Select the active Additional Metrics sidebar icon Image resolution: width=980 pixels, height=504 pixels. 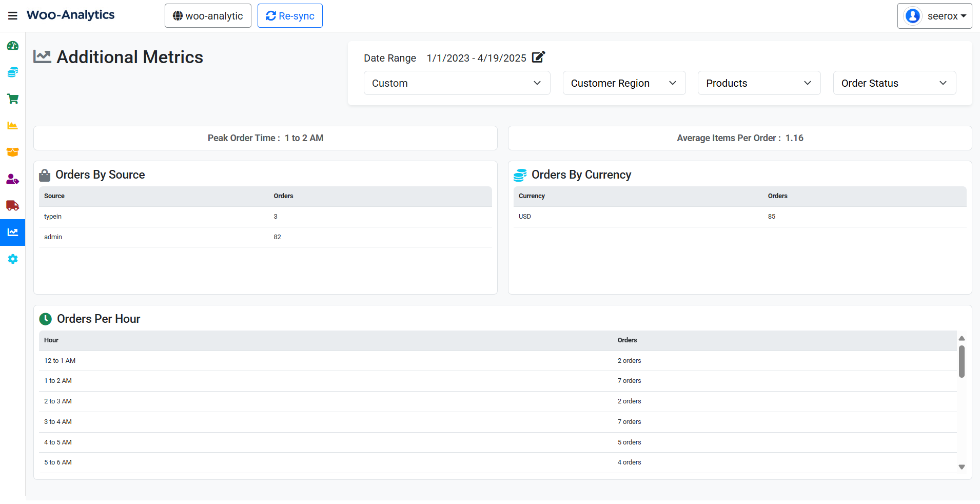pos(13,232)
